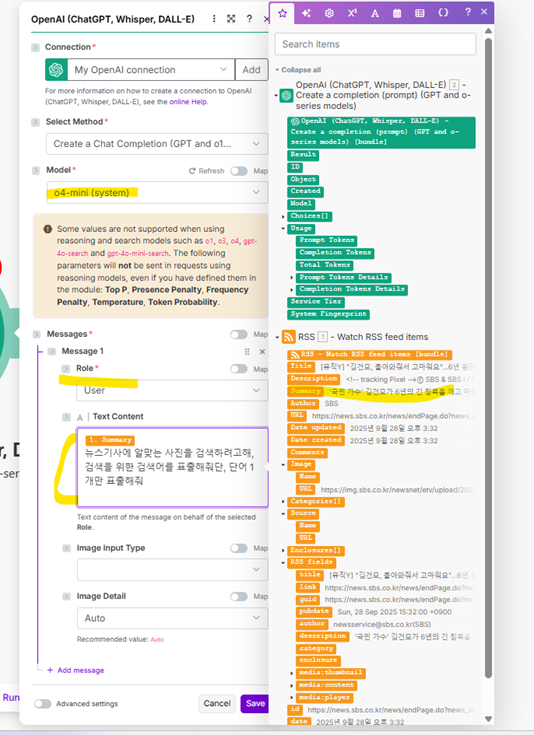
Task: Click the Refresh icon for Model
Action: 192,171
